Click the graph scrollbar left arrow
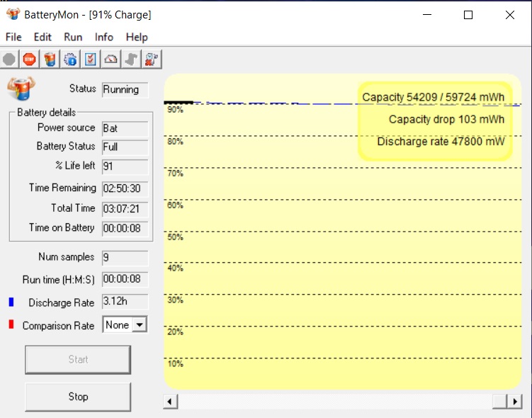This screenshot has height=418, width=532. tap(171, 402)
